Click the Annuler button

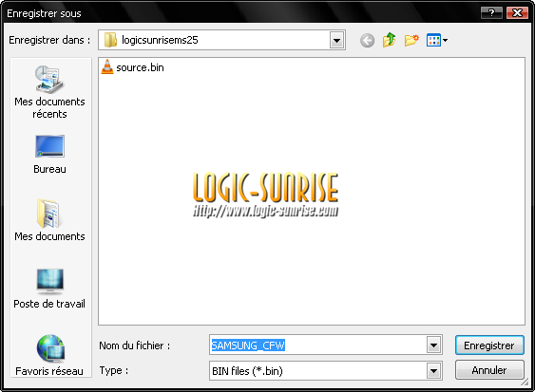489,370
